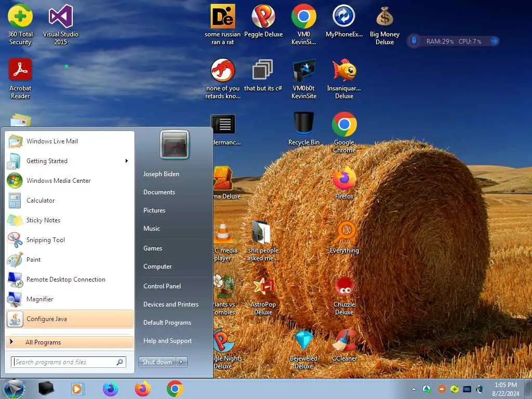The width and height of the screenshot is (532, 399).
Task: Open the 'that but its c#' icon
Action: click(x=263, y=75)
